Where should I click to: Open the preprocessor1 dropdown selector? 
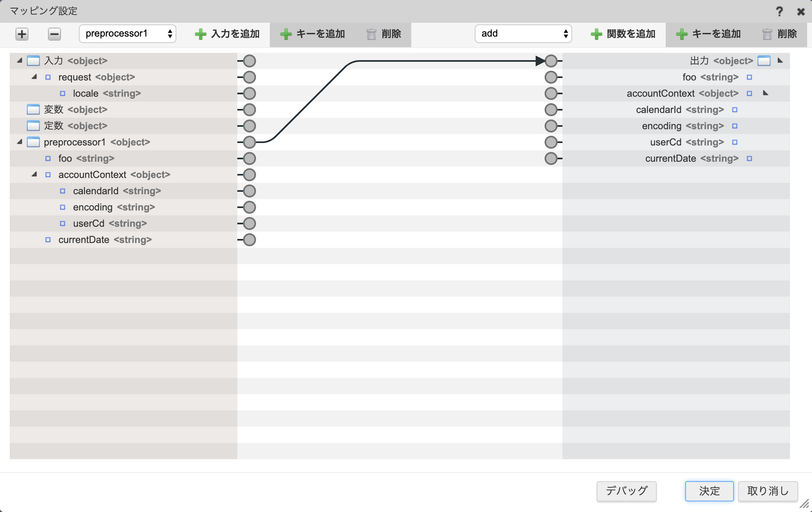pos(127,34)
